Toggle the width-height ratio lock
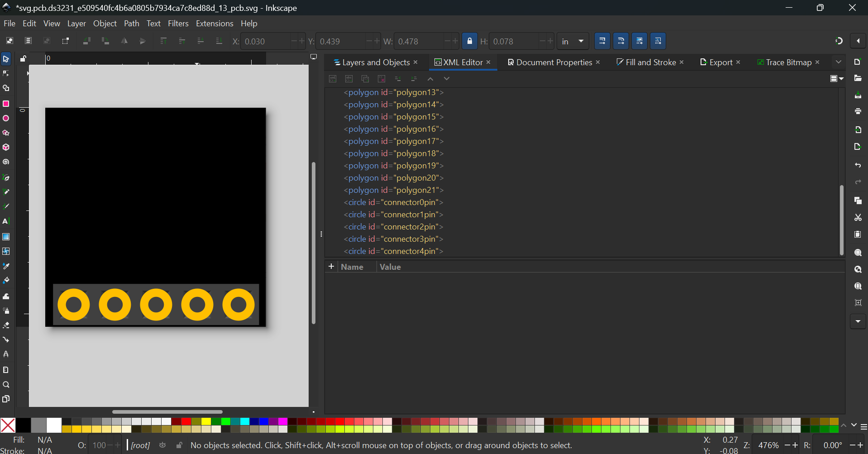868x454 pixels. pos(469,41)
